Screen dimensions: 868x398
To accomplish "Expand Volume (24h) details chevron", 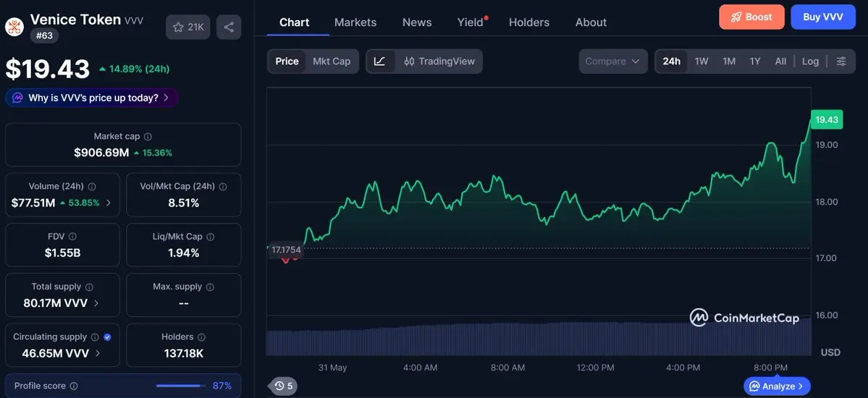I will point(109,203).
